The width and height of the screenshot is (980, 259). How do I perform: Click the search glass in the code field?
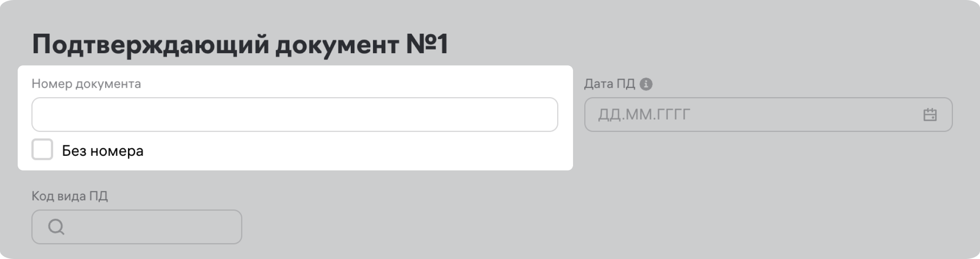point(56,227)
